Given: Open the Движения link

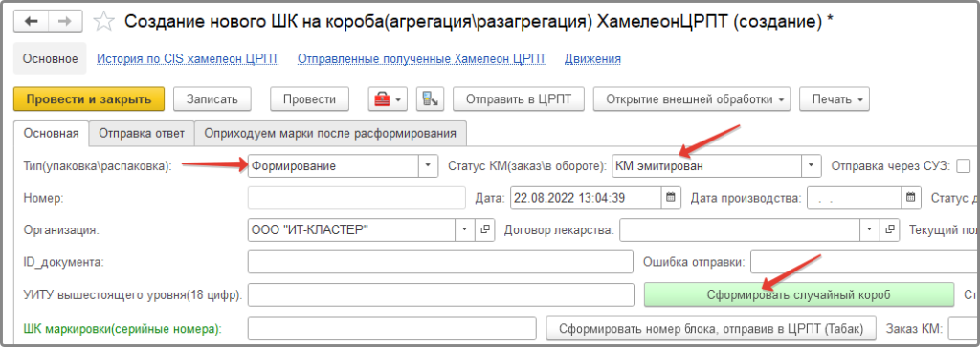Looking at the screenshot, I should [592, 58].
